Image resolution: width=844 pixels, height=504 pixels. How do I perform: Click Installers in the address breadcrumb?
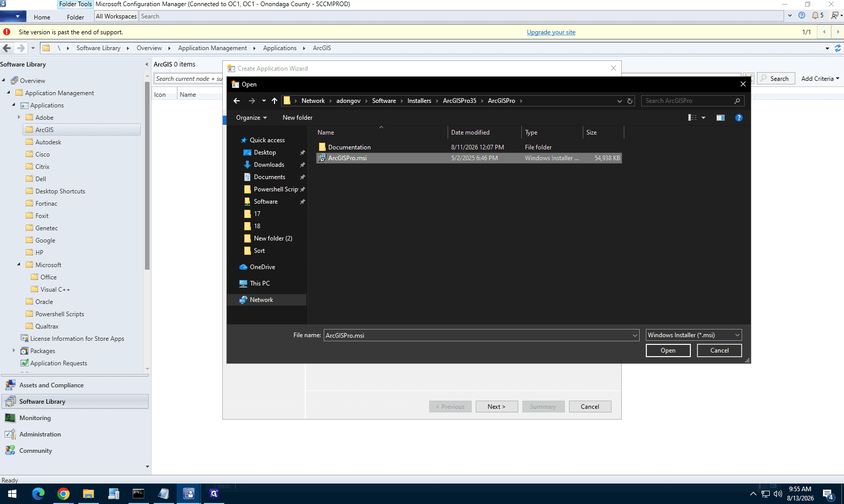pyautogui.click(x=419, y=101)
